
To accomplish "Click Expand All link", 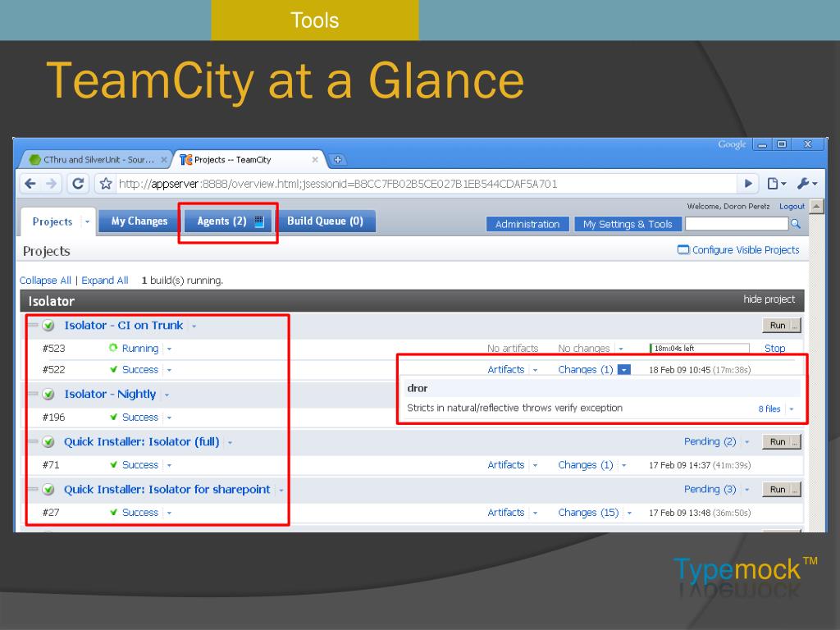I will (104, 281).
